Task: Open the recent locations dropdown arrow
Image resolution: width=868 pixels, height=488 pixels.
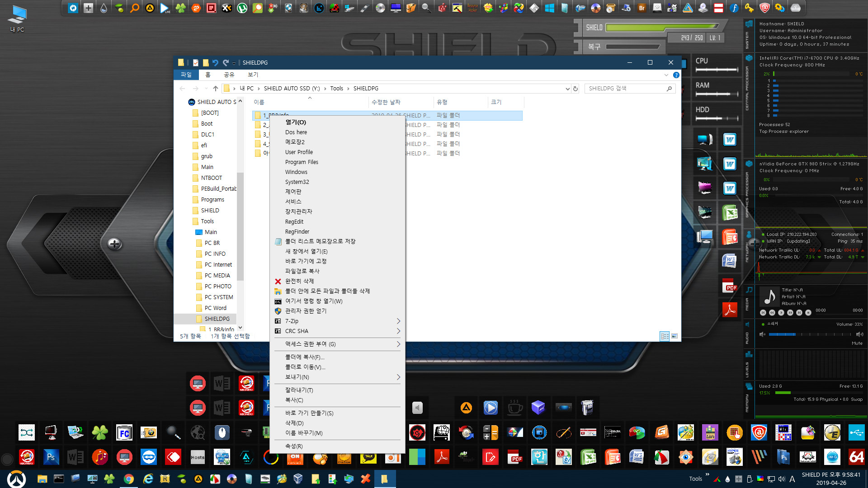Action: [x=206, y=89]
